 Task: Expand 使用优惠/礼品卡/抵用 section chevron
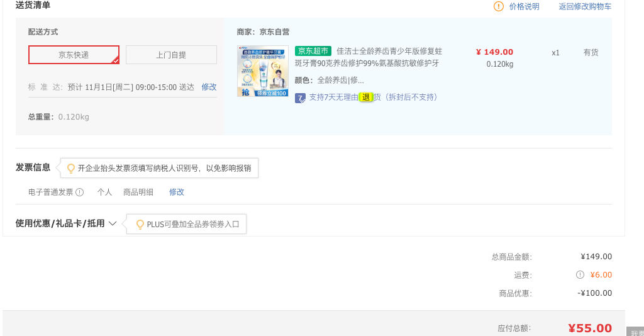[113, 223]
